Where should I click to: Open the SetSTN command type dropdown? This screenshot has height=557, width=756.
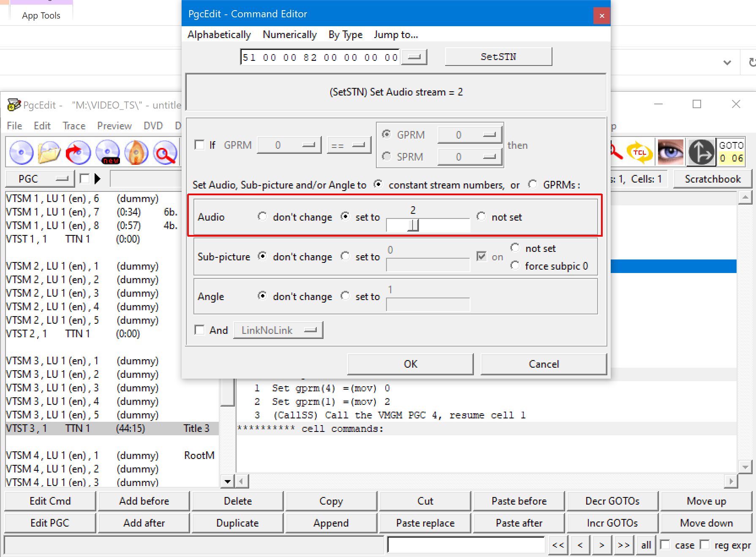point(498,57)
